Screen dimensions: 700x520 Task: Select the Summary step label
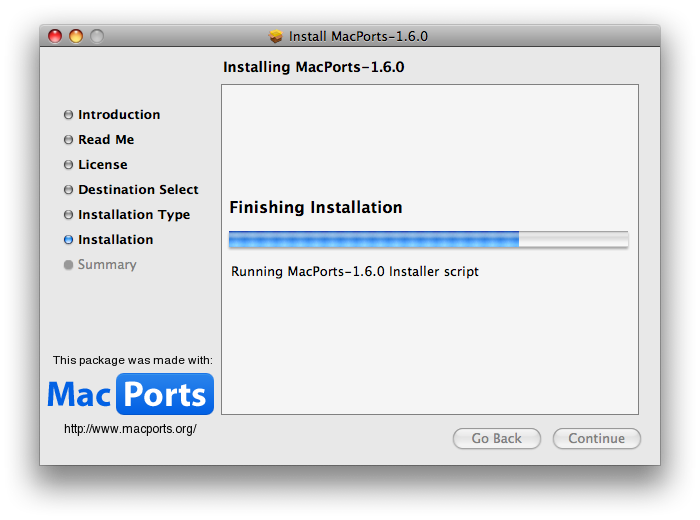pos(107,265)
